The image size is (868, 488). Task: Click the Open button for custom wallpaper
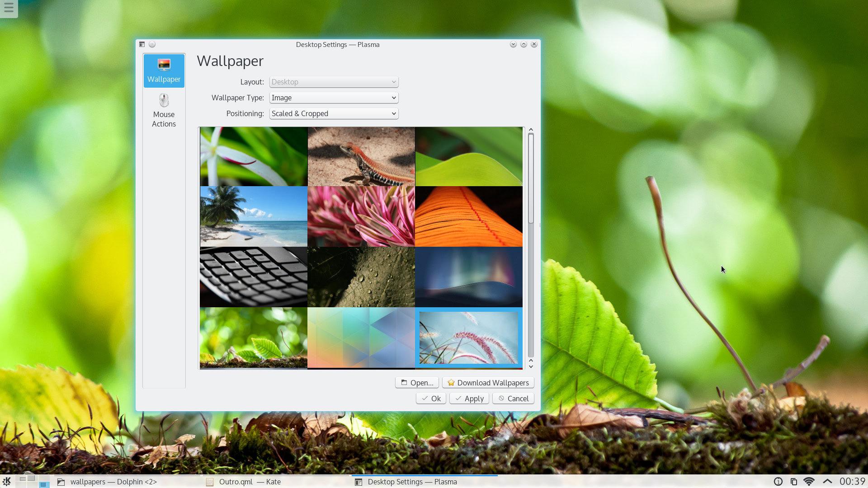point(417,382)
